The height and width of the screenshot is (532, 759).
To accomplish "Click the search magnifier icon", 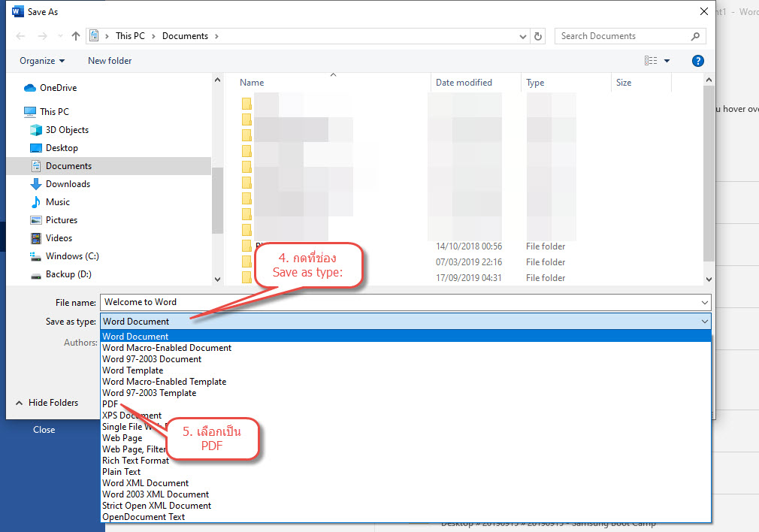I will click(696, 36).
